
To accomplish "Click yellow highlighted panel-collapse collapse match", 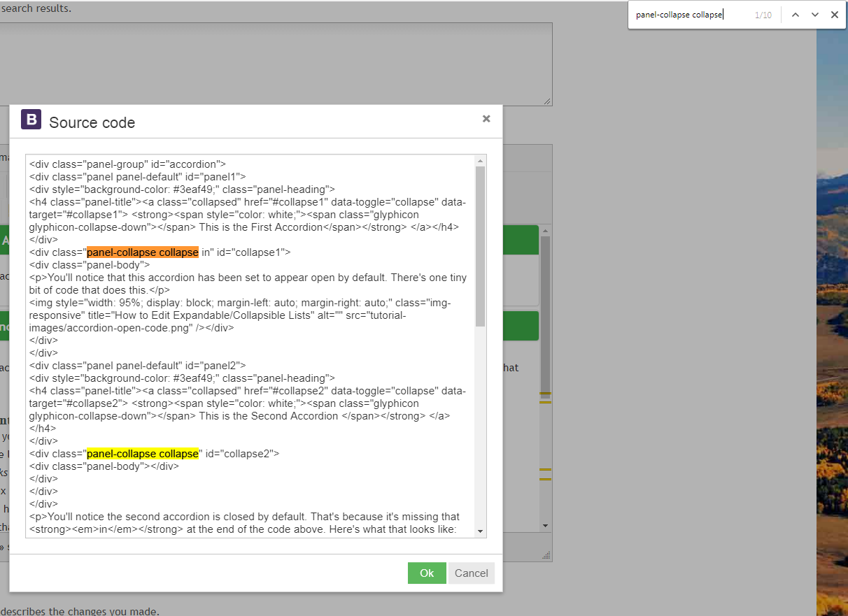I will click(142, 454).
